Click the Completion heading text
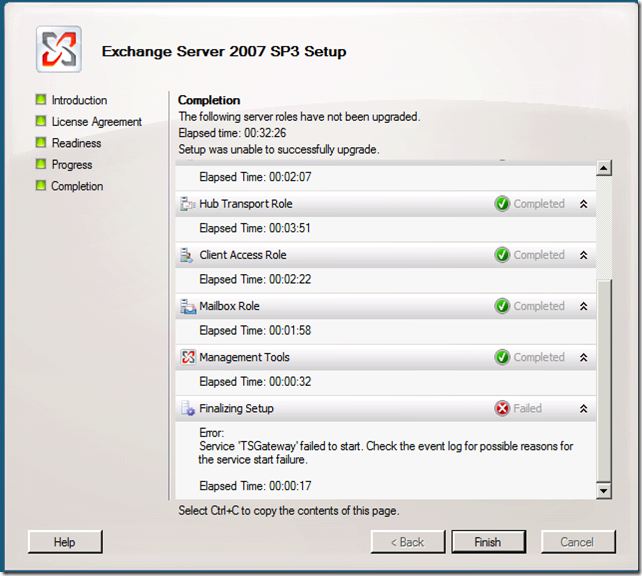 tap(209, 100)
